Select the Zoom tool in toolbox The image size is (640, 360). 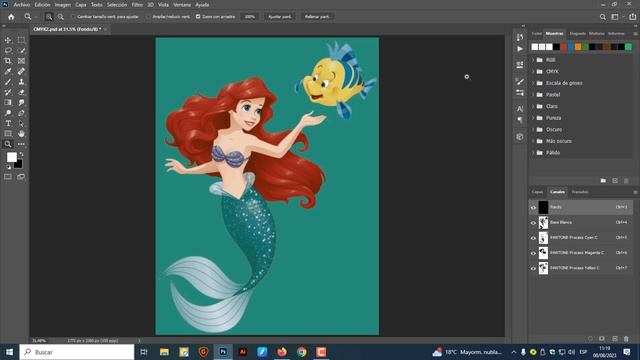click(x=8, y=144)
